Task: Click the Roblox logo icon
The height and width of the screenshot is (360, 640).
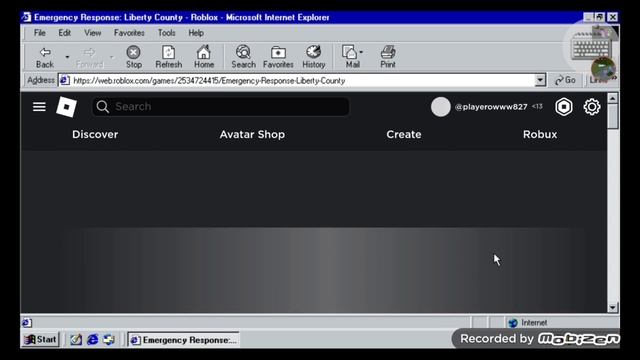Action: click(66, 107)
